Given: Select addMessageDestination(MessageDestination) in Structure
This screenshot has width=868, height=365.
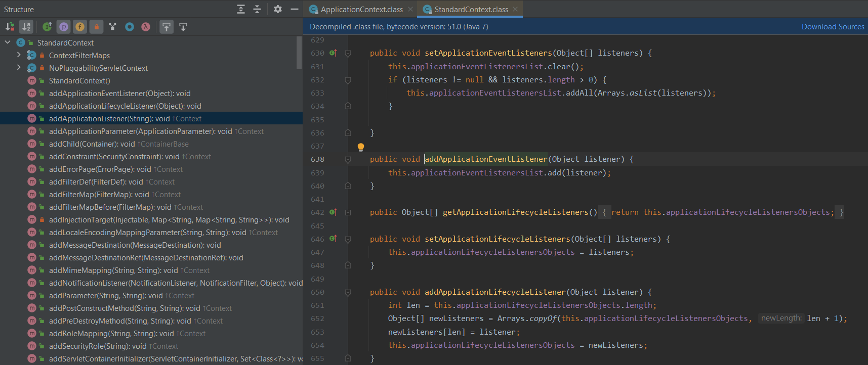Looking at the screenshot, I should [x=151, y=245].
